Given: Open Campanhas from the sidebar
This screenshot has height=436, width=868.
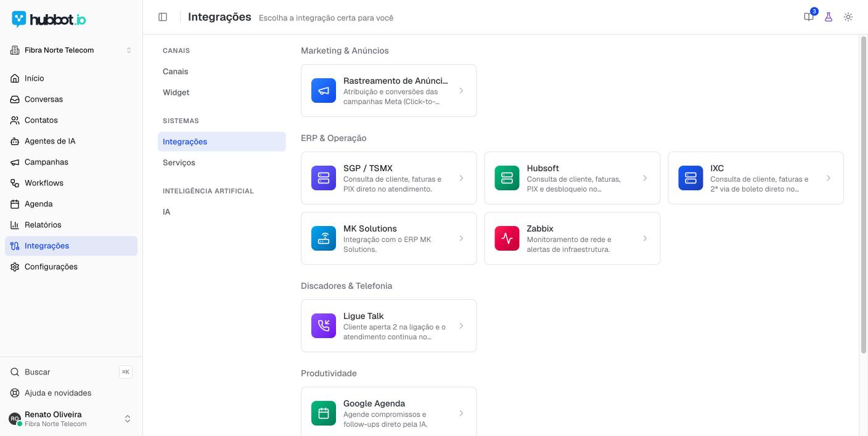Looking at the screenshot, I should pos(71,162).
